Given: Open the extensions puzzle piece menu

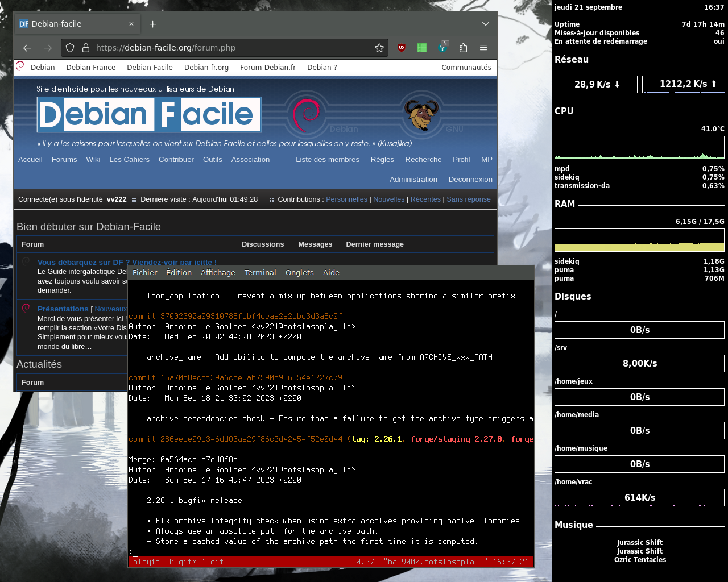Looking at the screenshot, I should tap(463, 48).
